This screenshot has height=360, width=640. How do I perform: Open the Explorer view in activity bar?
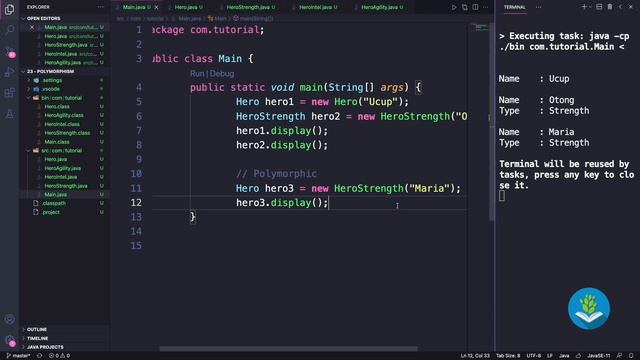9,9
